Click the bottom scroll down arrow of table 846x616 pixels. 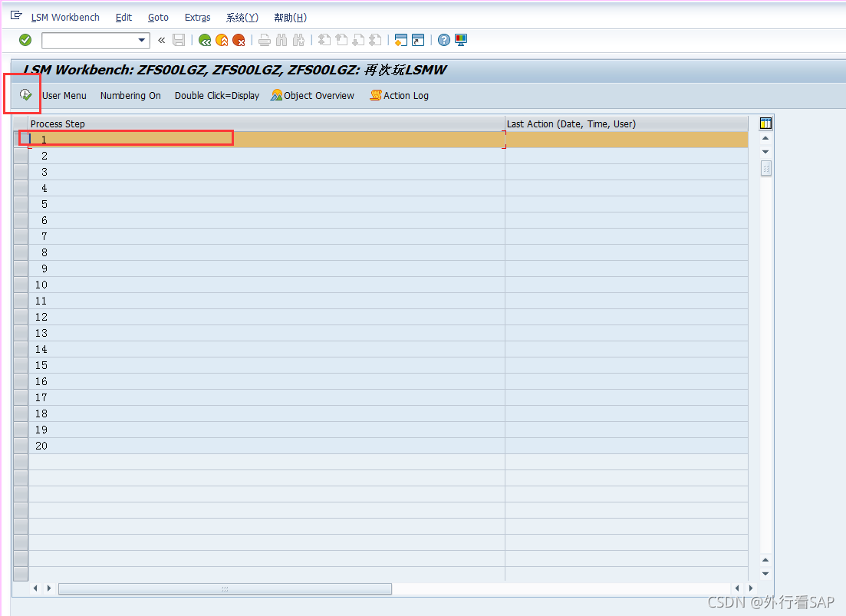[x=765, y=574]
